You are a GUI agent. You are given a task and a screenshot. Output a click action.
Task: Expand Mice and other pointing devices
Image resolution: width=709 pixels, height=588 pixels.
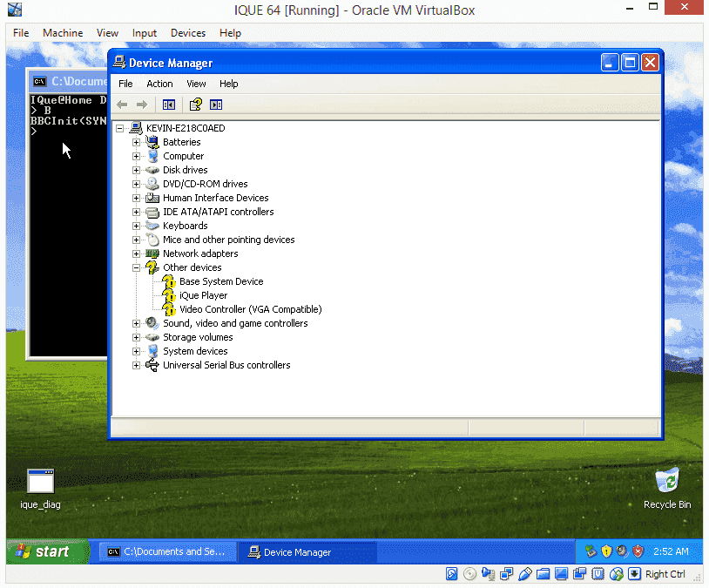pyautogui.click(x=136, y=240)
